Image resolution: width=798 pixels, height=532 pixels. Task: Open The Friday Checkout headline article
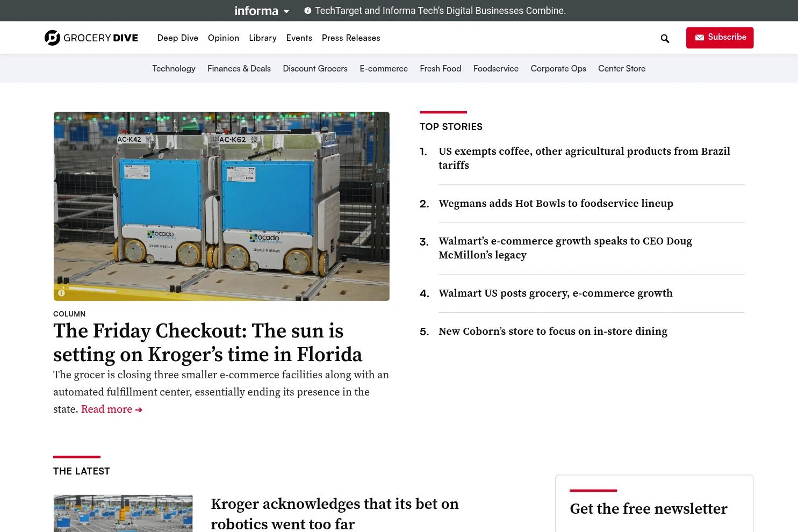tap(208, 343)
